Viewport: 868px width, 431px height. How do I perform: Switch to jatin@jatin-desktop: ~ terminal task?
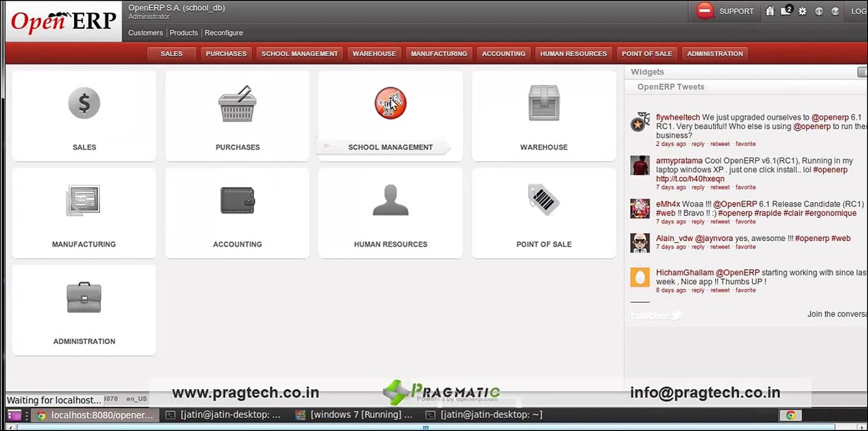pos(484,415)
